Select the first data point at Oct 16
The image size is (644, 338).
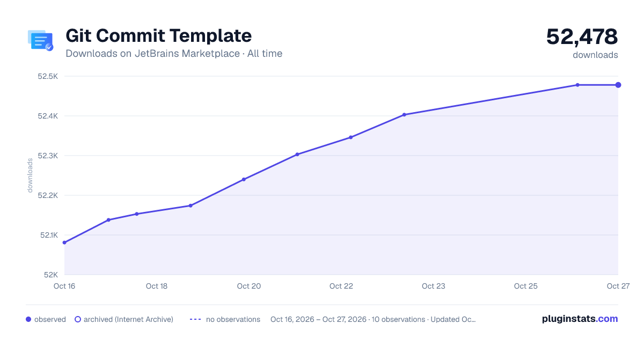pyautogui.click(x=64, y=243)
